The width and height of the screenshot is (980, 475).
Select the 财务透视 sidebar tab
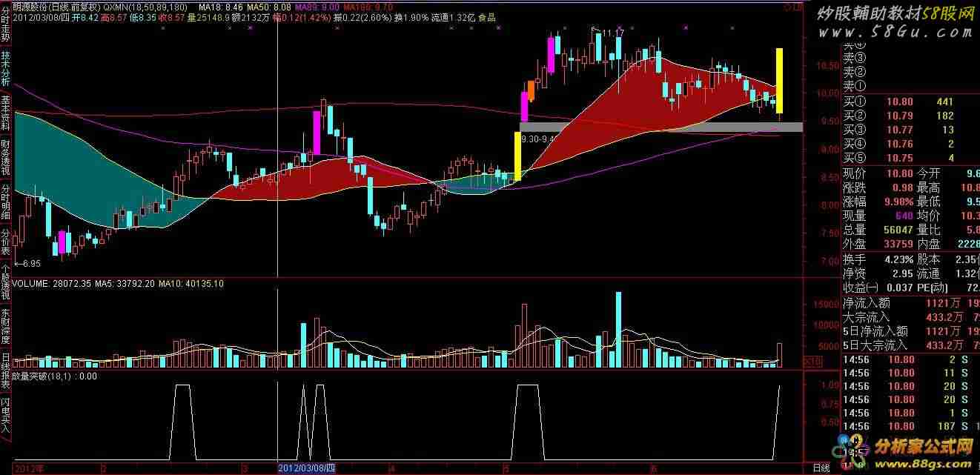click(x=6, y=159)
